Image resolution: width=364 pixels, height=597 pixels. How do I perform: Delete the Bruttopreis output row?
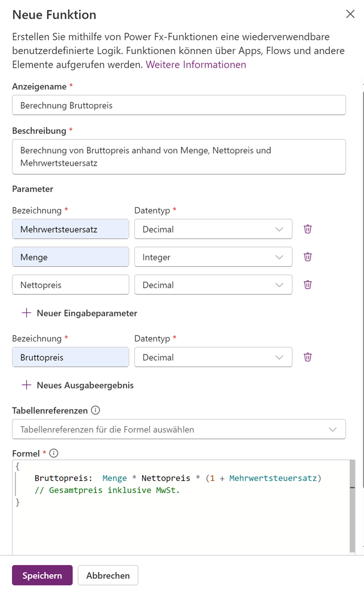(308, 357)
